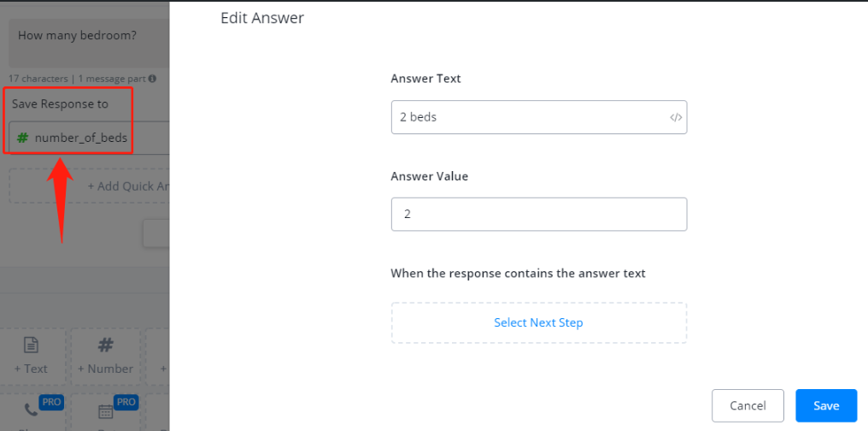Click the Edit Answer panel title

pos(262,17)
